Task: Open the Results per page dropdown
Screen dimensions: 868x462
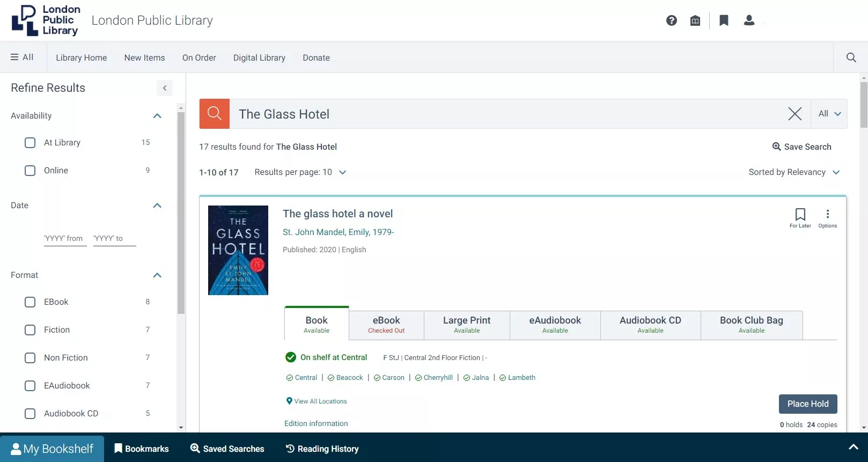Action: pos(300,172)
